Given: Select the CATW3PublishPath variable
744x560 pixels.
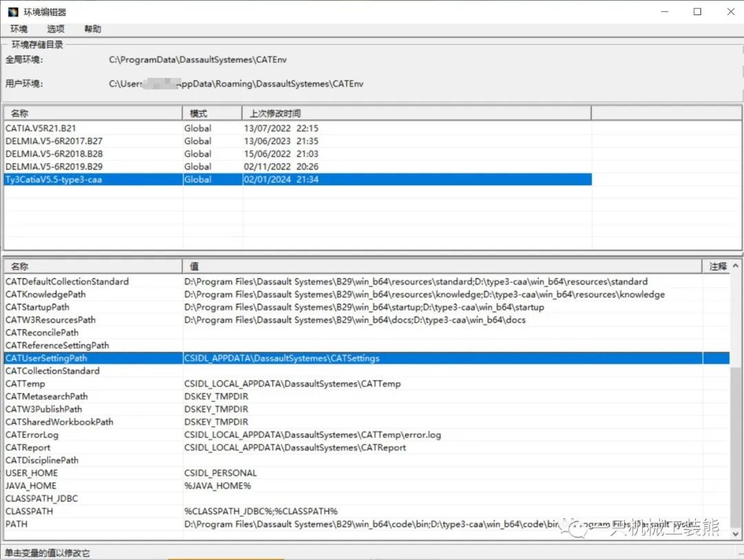Looking at the screenshot, I should pos(43,410).
